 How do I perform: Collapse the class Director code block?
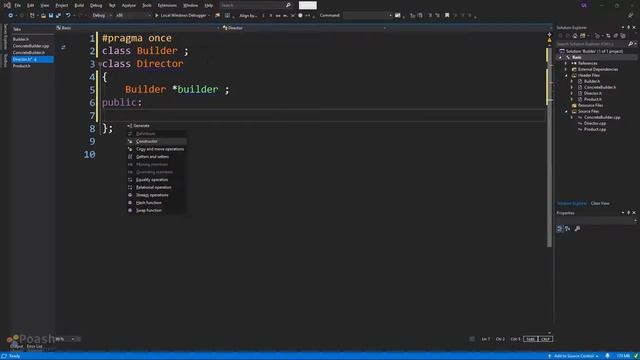(100, 64)
